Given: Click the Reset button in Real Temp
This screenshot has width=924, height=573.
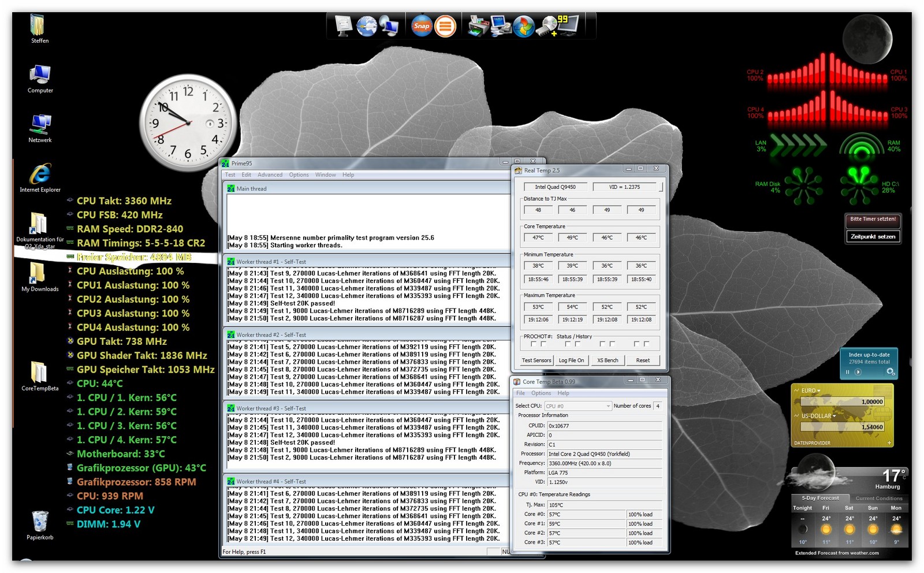Looking at the screenshot, I should point(643,360).
